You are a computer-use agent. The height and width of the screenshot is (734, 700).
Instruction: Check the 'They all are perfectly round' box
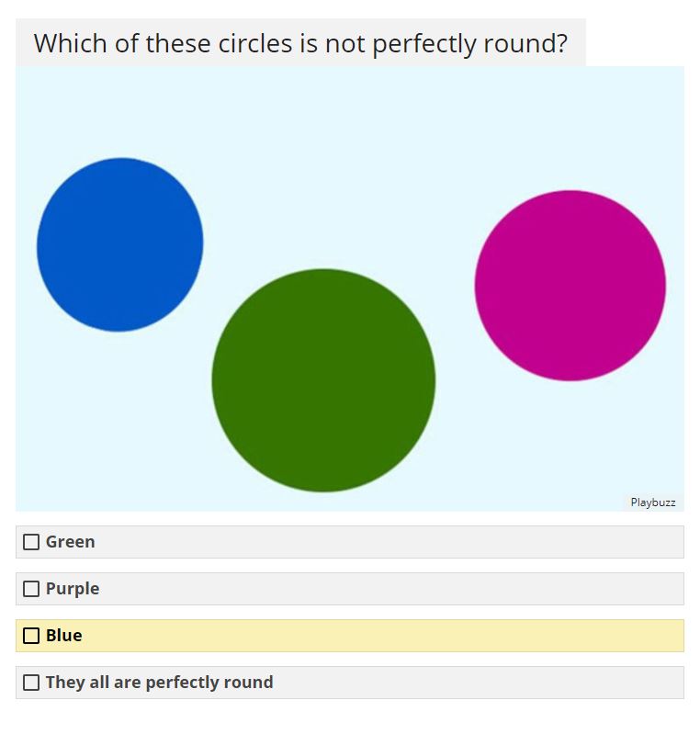[31, 682]
